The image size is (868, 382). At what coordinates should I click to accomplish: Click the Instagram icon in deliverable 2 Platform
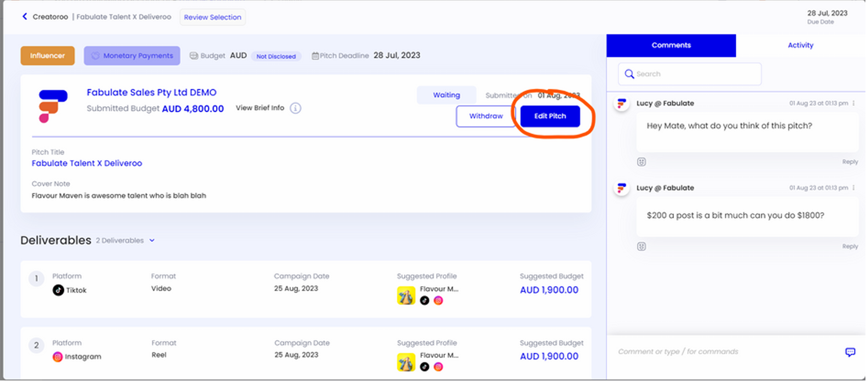click(58, 357)
